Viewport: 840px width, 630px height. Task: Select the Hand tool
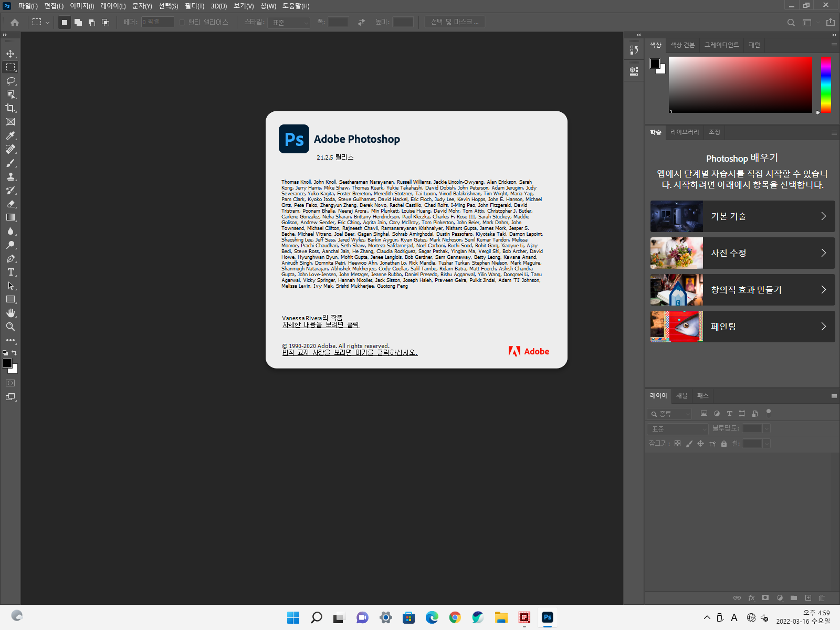pos(10,313)
